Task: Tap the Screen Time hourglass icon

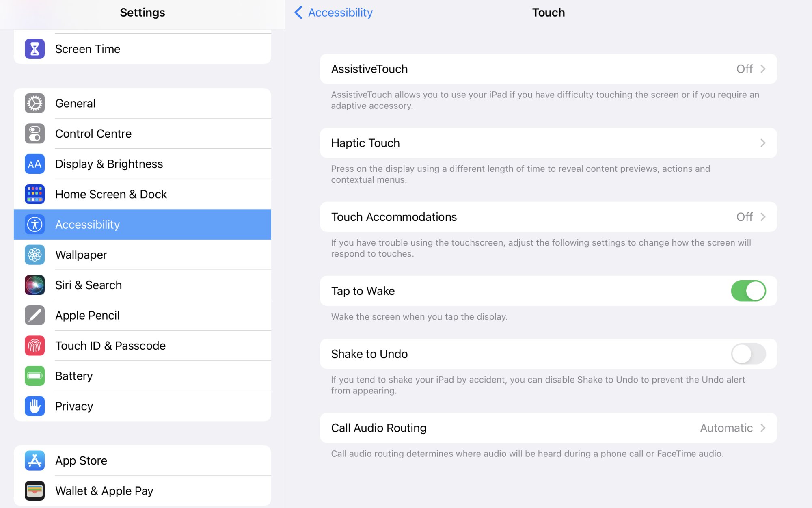Action: 35,49
